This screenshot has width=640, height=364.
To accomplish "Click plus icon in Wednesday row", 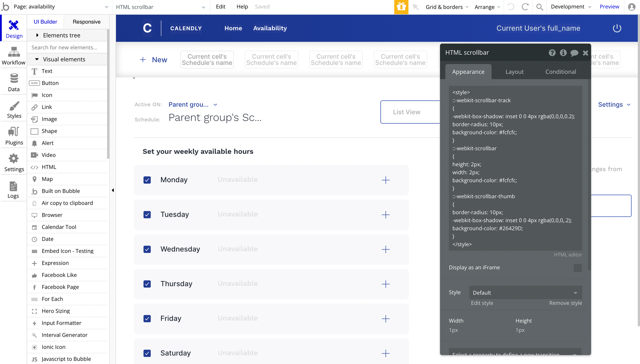I will 386,249.
